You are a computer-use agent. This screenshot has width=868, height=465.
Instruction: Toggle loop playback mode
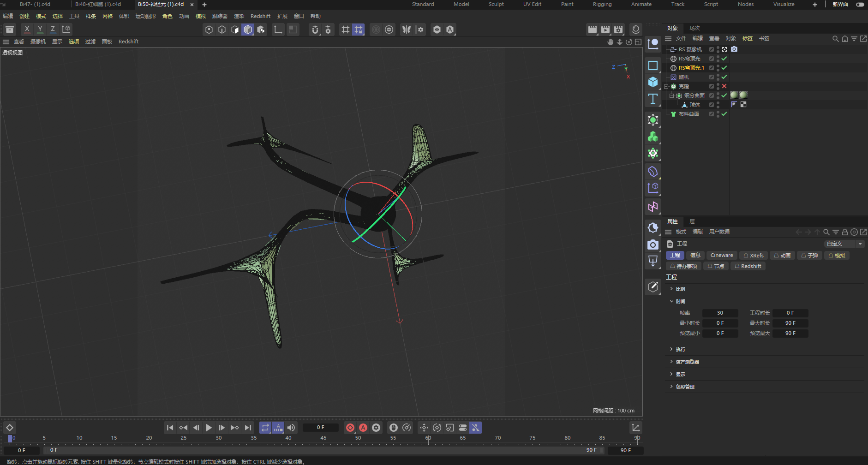click(x=265, y=428)
